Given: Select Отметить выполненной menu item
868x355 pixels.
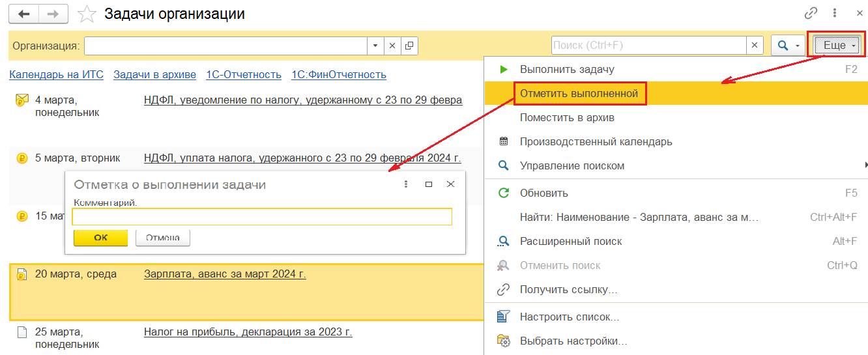Looking at the screenshot, I should click(579, 94).
